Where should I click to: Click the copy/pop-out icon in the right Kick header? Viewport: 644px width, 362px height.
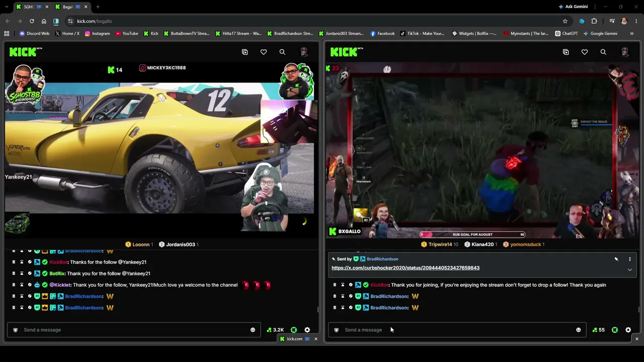(x=566, y=52)
